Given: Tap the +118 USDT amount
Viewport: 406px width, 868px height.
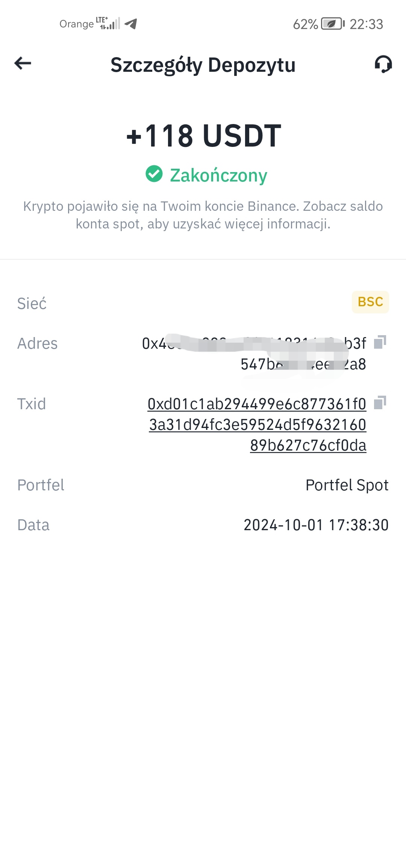Looking at the screenshot, I should click(203, 135).
